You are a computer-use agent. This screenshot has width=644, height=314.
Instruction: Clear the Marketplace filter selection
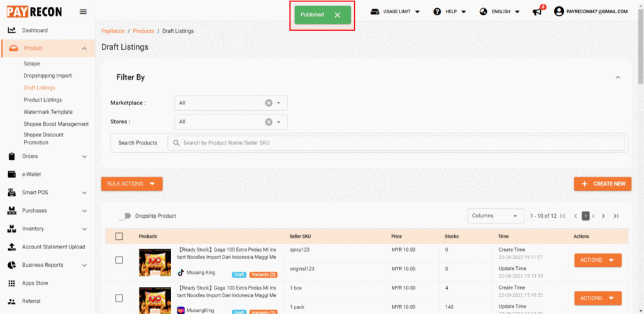pyautogui.click(x=269, y=103)
